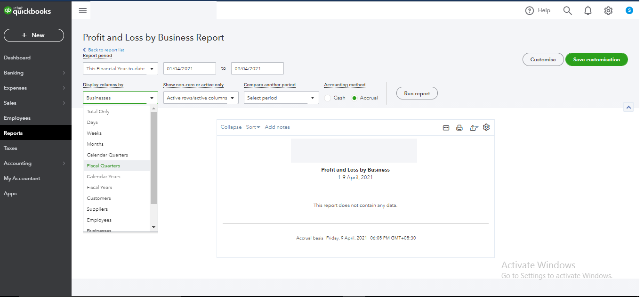Collapse the report options panel chevron
The width and height of the screenshot is (644, 297).
(x=628, y=107)
